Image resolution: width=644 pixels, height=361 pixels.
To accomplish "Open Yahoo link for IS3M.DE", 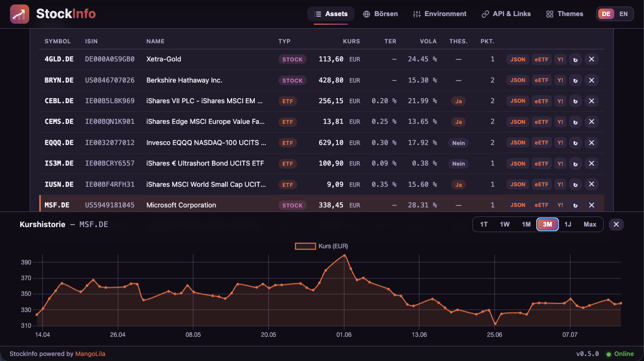I will point(560,163).
